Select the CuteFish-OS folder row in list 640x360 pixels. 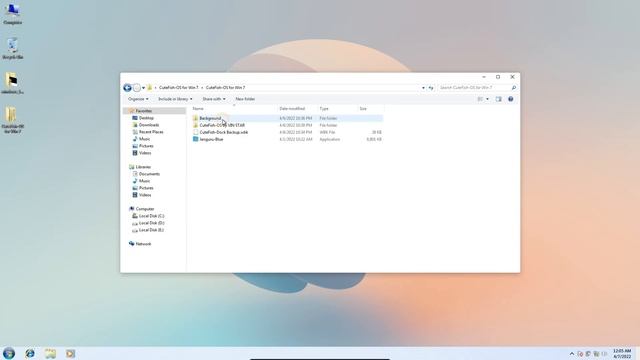pyautogui.click(x=287, y=125)
